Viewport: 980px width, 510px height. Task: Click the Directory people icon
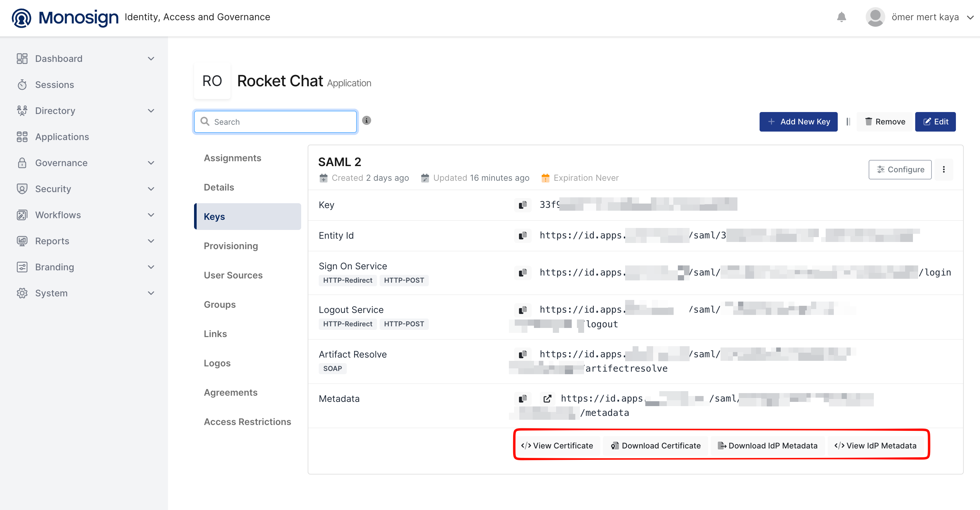(x=22, y=111)
